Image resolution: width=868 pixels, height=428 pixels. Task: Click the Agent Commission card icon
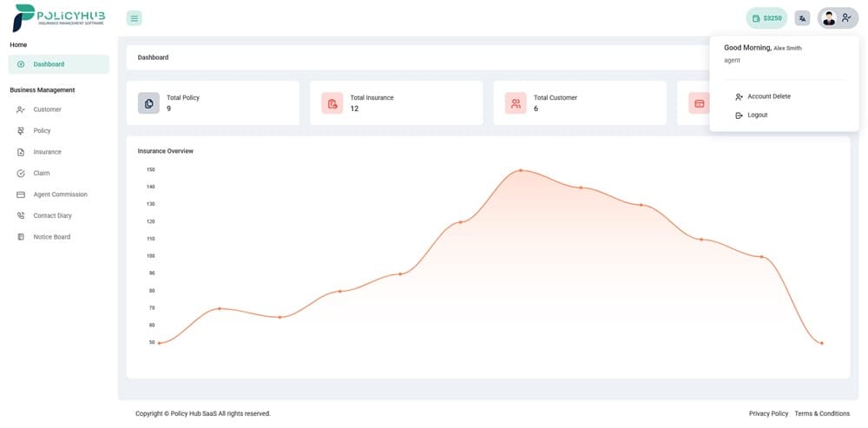coord(21,194)
